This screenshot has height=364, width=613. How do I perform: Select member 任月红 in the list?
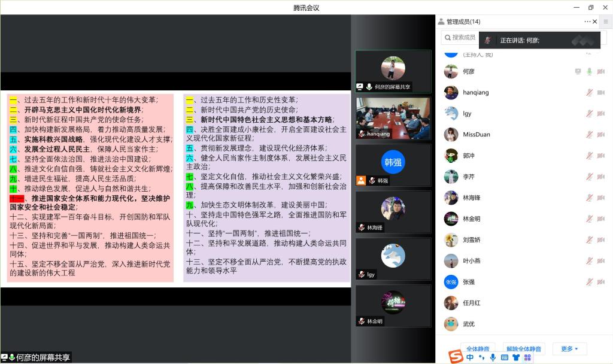(x=472, y=303)
